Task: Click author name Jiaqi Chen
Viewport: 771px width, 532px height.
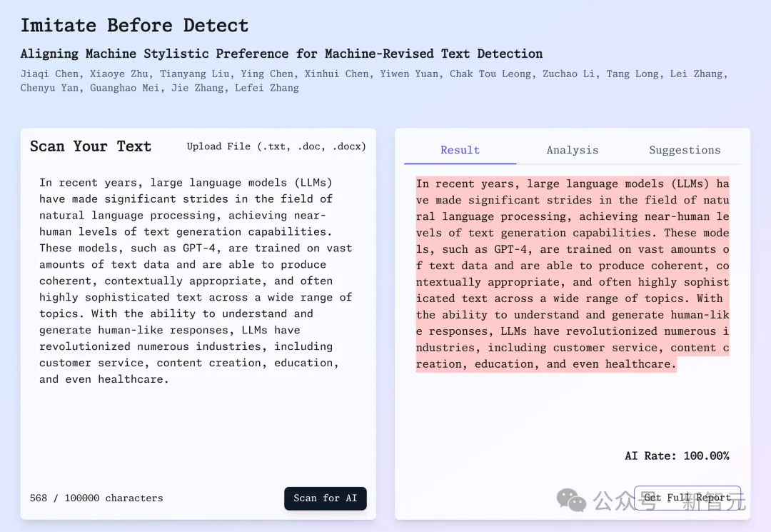Action: 50,74
